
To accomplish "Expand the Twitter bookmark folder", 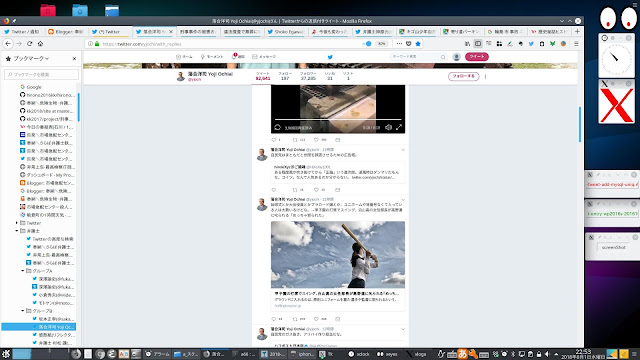I will click(17, 223).
